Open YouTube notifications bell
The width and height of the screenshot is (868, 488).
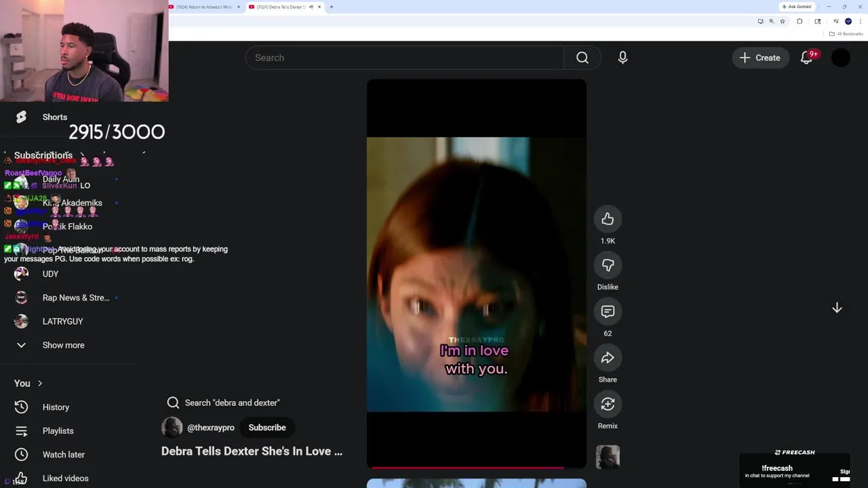806,58
